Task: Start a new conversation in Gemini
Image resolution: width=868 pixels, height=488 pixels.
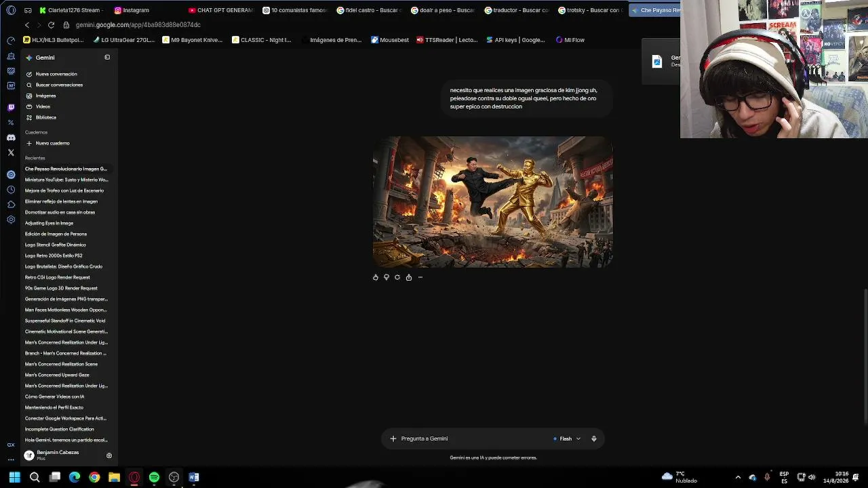Action: click(x=56, y=74)
